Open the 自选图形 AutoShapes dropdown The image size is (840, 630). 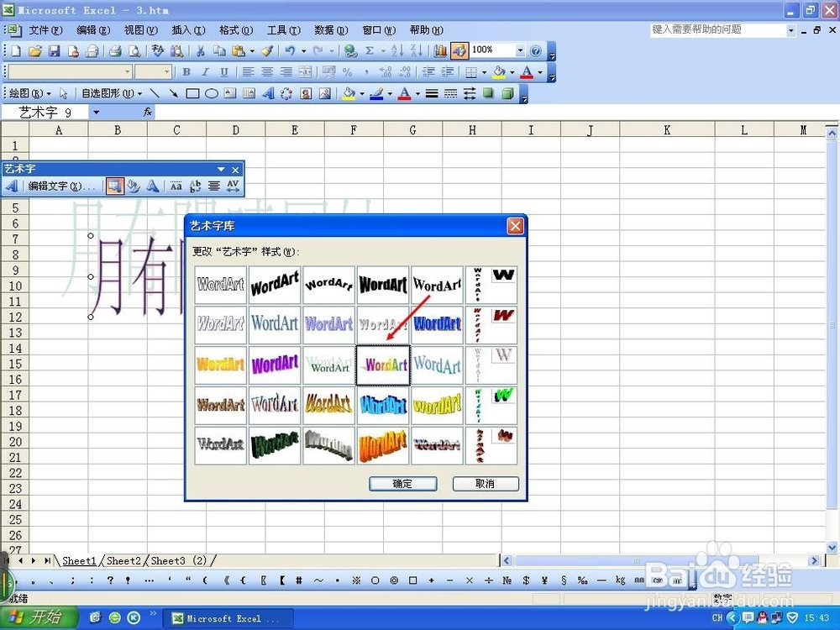112,94
